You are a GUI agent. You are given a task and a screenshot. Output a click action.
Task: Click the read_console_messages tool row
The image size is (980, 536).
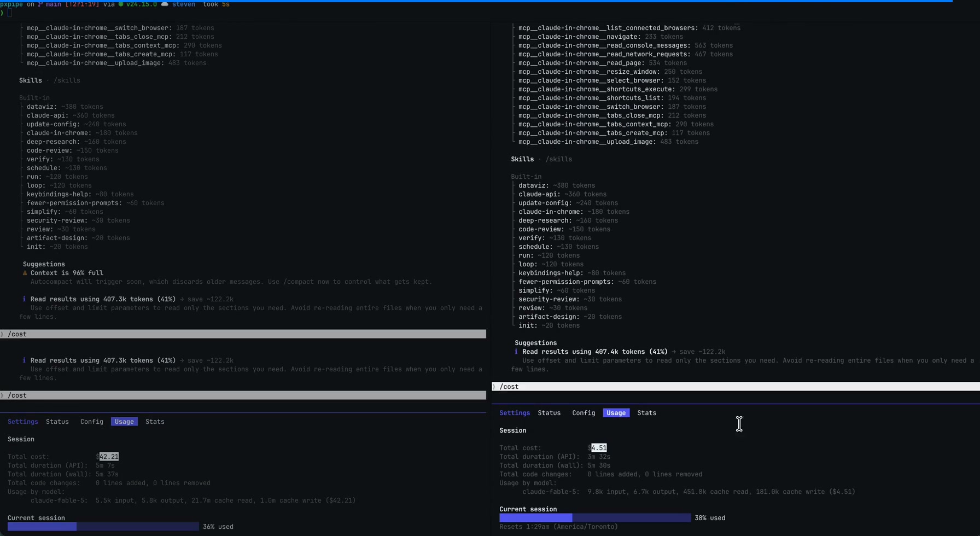pos(626,45)
